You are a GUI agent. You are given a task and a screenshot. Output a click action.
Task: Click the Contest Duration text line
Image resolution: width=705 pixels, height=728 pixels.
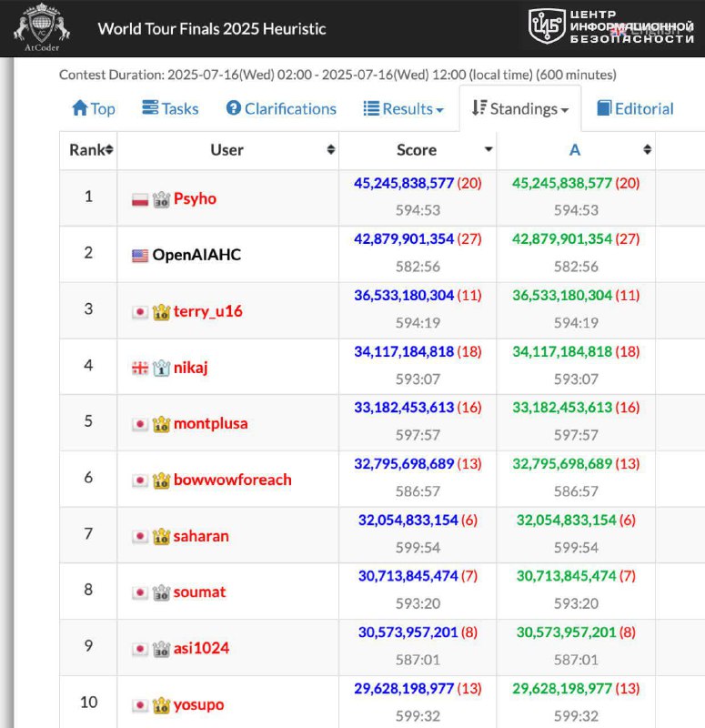tap(337, 75)
